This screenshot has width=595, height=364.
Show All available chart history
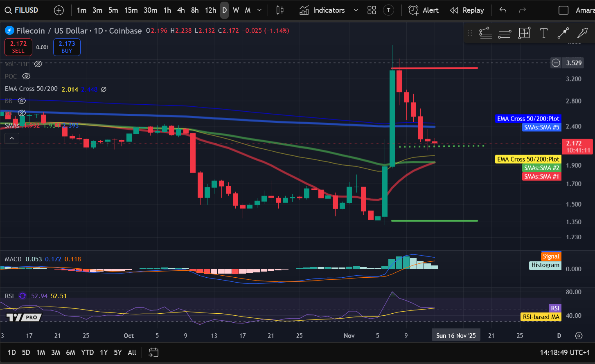point(132,352)
